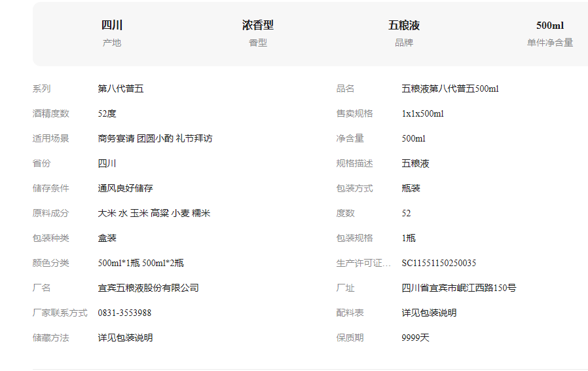Click the 厂家联系方式 attribute label
The image size is (588, 371).
click(x=60, y=313)
